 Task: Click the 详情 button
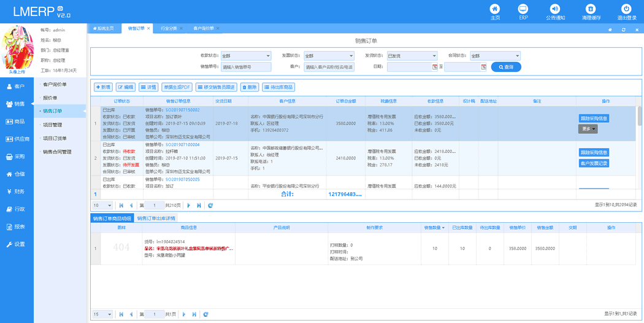pyautogui.click(x=148, y=87)
